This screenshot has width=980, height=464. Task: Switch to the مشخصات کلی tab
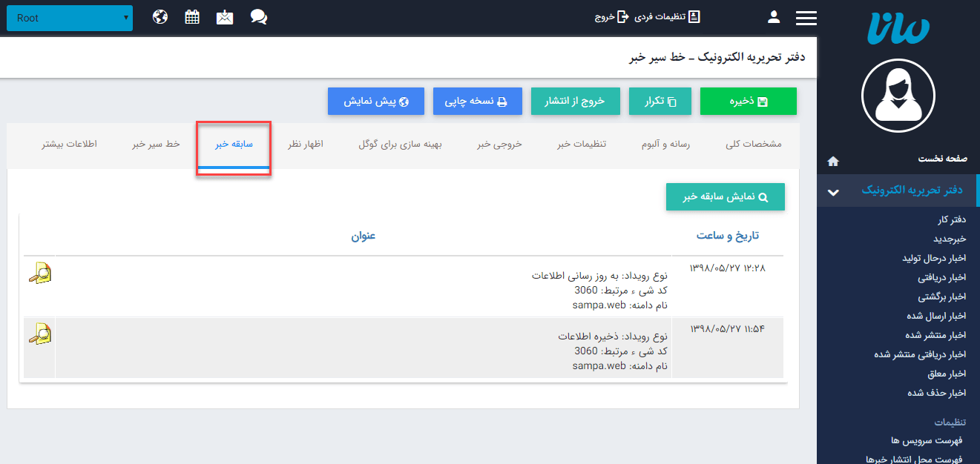753,144
